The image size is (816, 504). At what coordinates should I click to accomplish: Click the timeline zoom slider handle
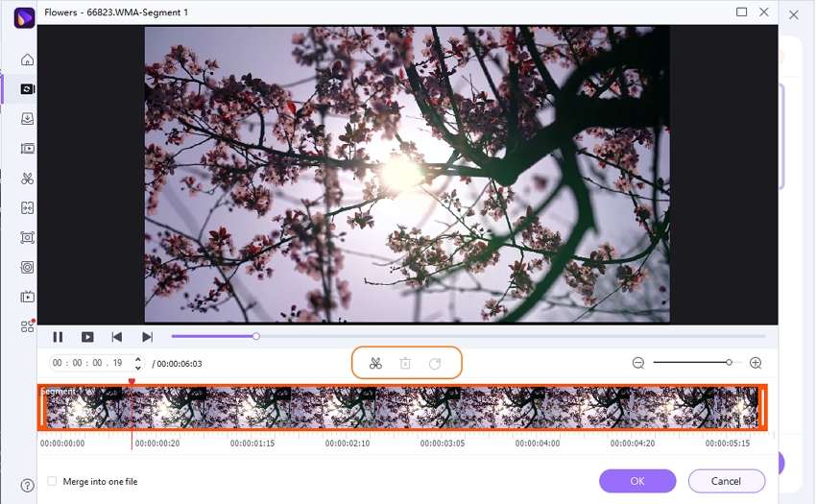point(729,362)
